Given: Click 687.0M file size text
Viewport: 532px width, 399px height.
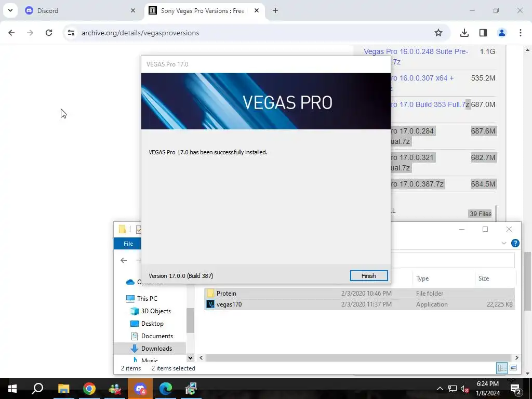Looking at the screenshot, I should (x=483, y=104).
